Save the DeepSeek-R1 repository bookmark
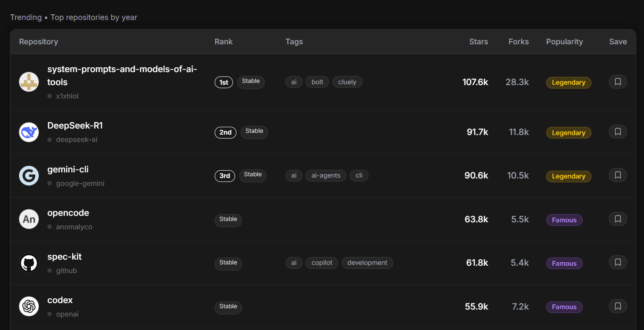644x330 pixels. point(617,132)
